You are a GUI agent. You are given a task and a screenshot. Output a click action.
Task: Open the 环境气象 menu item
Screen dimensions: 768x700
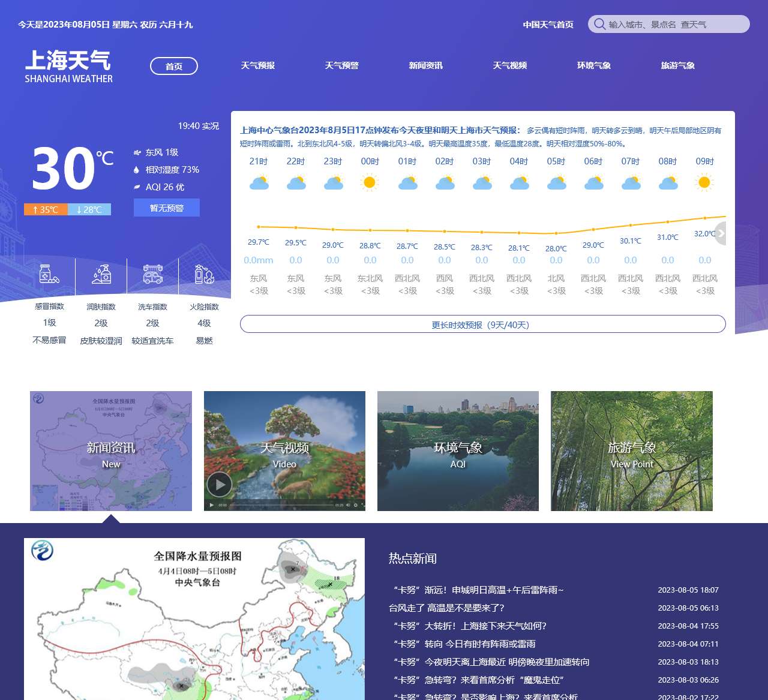pyautogui.click(x=593, y=66)
